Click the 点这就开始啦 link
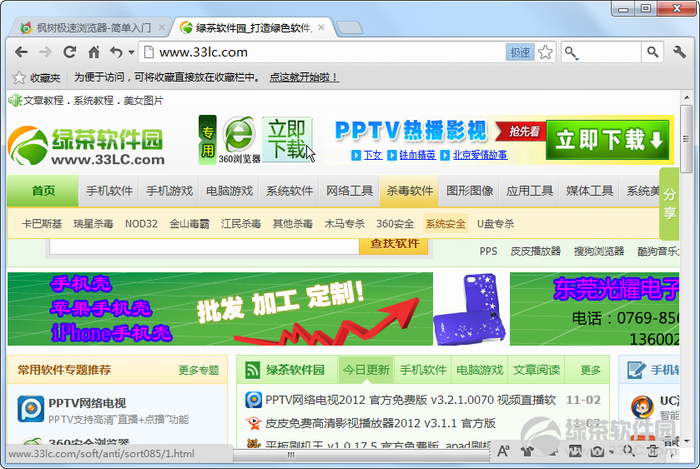This screenshot has width=700, height=469. (304, 77)
